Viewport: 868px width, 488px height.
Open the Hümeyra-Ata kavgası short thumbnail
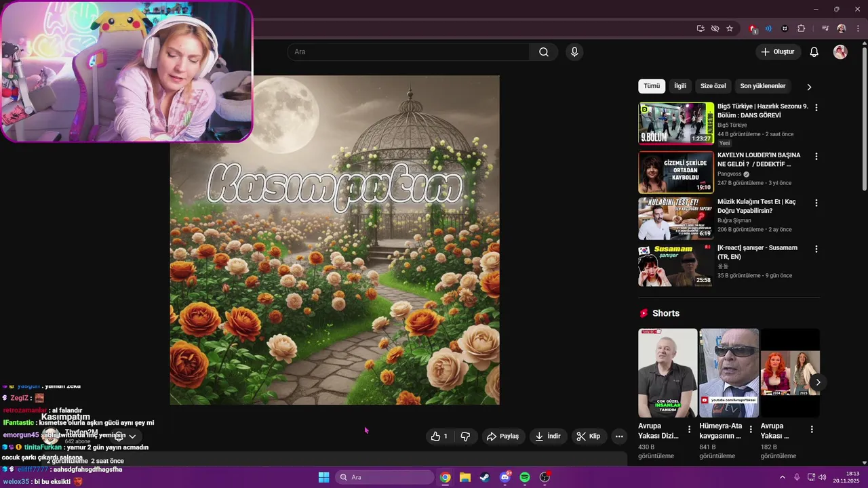729,373
